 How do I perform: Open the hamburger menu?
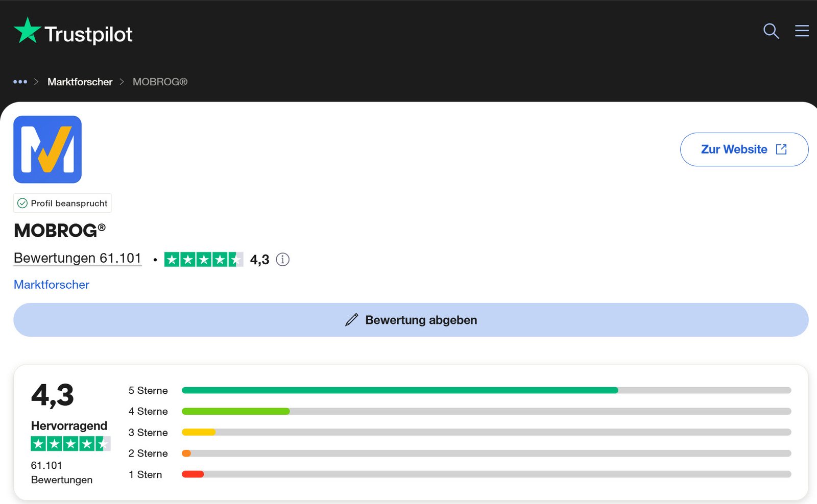point(802,31)
